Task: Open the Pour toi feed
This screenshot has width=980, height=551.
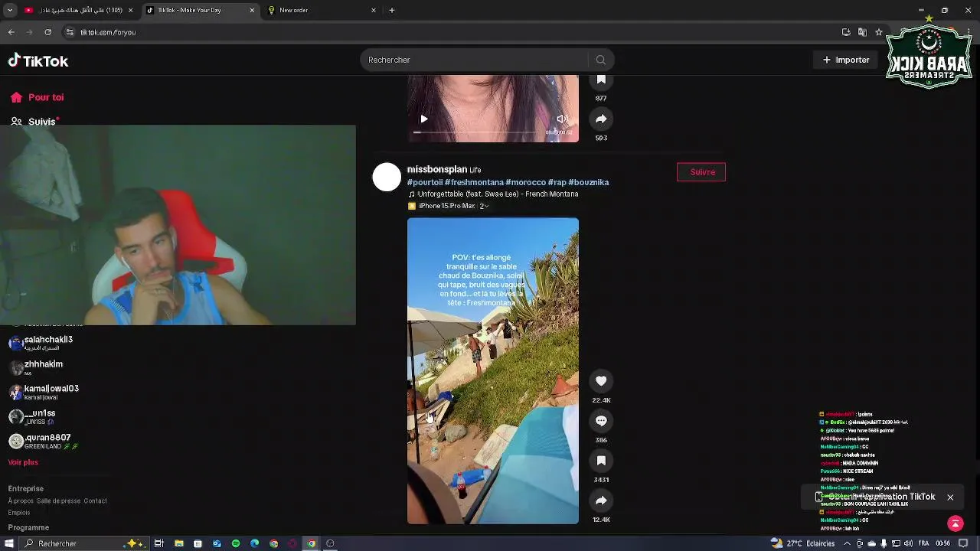Action: [37, 97]
